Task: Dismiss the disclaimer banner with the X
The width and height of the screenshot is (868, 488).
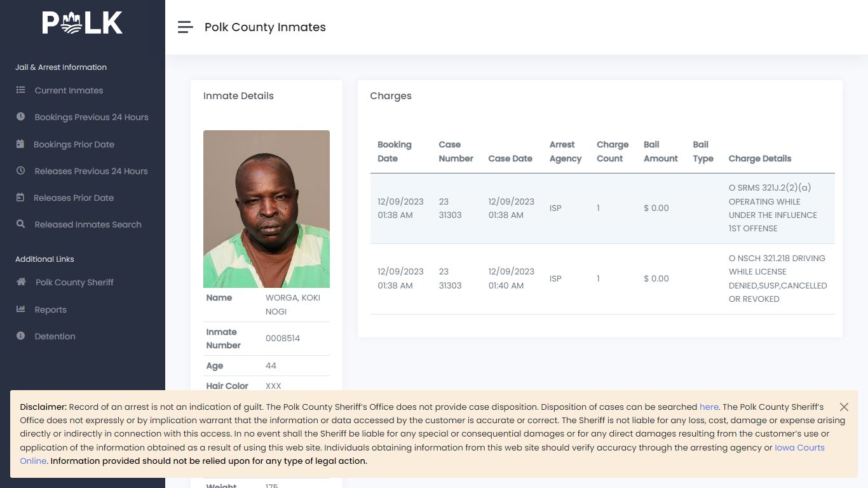Action: click(x=844, y=407)
